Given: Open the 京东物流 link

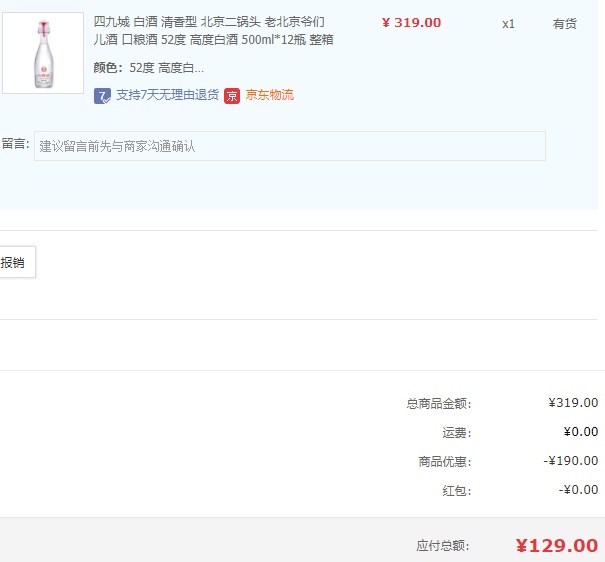Looking at the screenshot, I should tap(270, 95).
